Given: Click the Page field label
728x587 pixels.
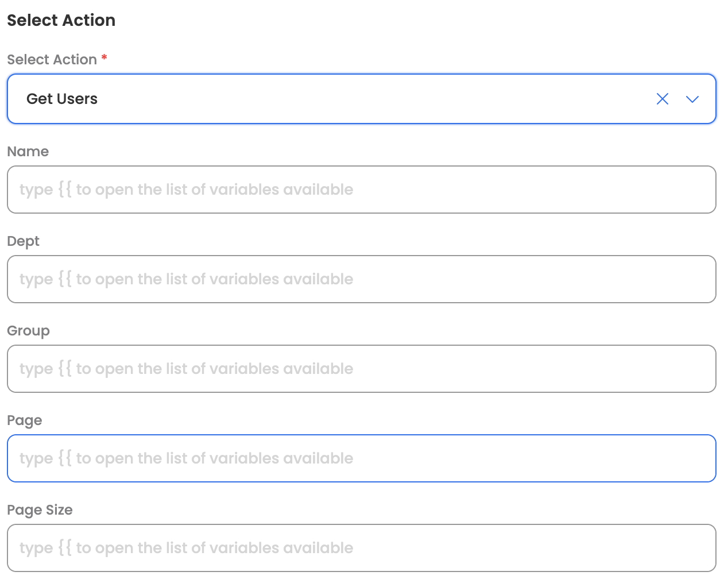Looking at the screenshot, I should [25, 420].
